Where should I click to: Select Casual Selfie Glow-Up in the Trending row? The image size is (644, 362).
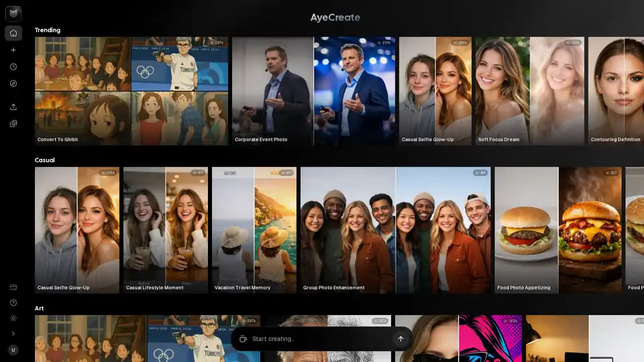435,91
